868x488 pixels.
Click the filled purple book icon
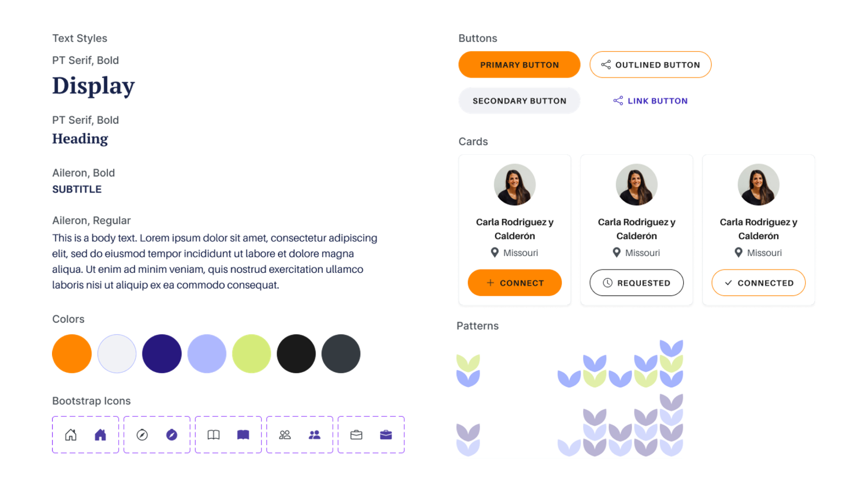243,435
